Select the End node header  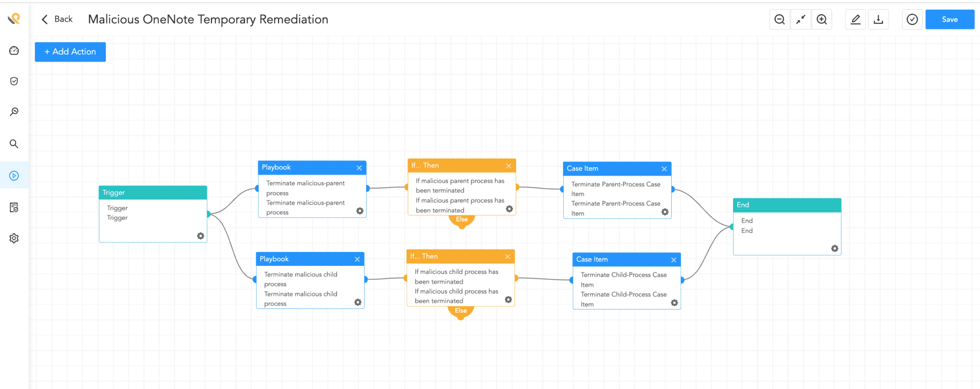coord(787,205)
